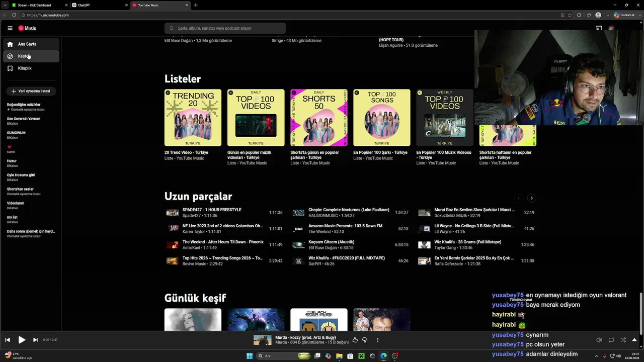Open Daily Top 100 Videos thumbnail
Image resolution: width=644 pixels, height=362 pixels.
click(256, 118)
